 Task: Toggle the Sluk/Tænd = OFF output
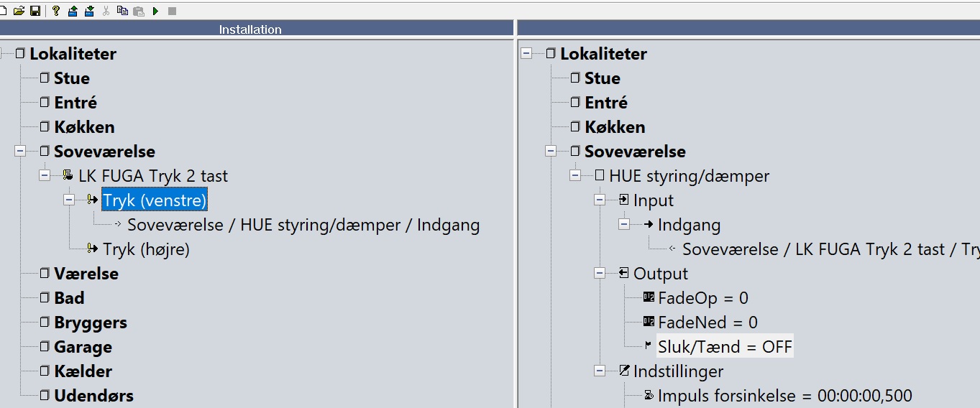[724, 347]
